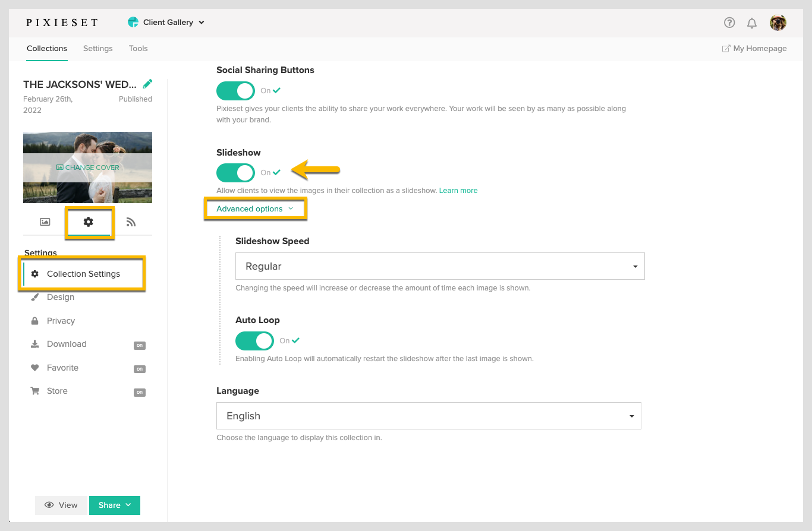The height and width of the screenshot is (531, 812).
Task: Click the Store cart icon
Action: [35, 391]
